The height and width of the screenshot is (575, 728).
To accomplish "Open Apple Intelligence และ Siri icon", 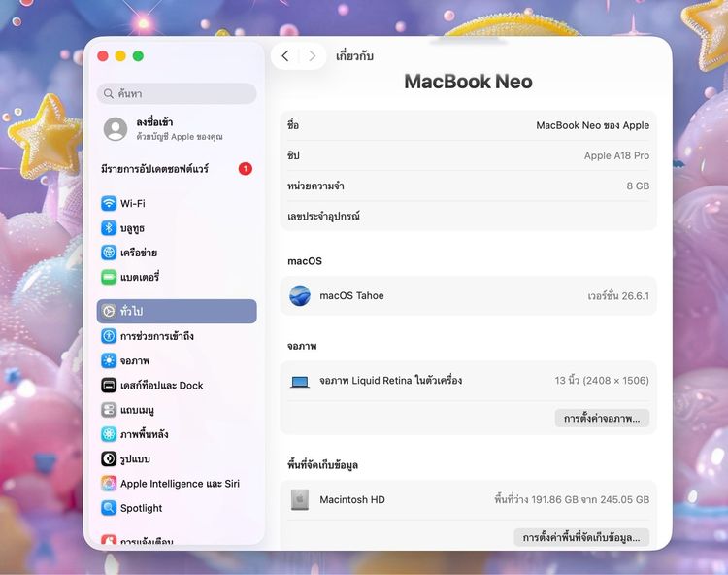I will coord(109,484).
